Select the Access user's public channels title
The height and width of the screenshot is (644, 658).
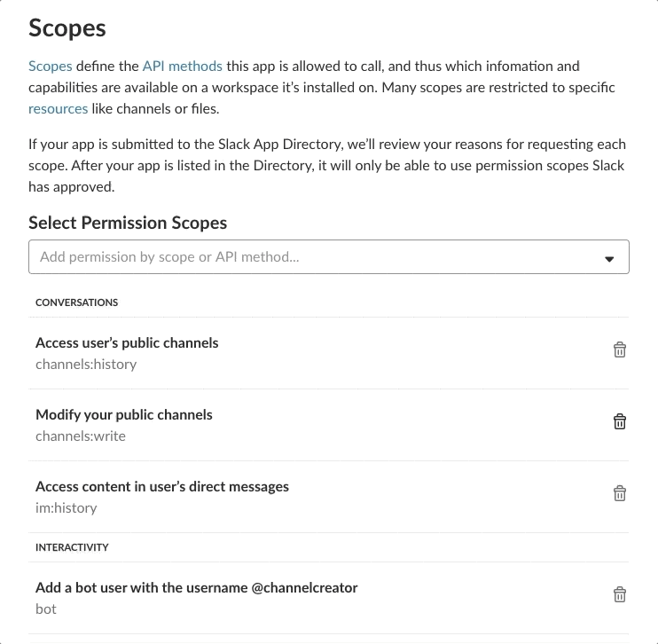click(x=127, y=342)
